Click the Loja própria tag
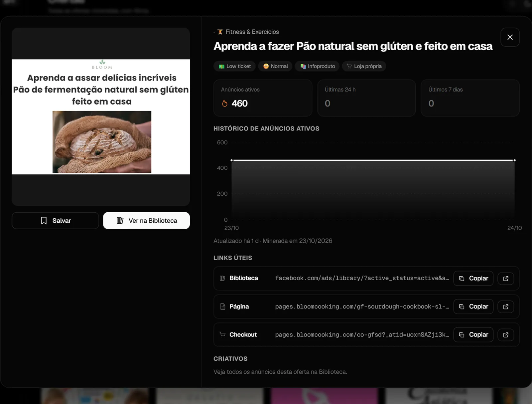This screenshot has width=532, height=404. pyautogui.click(x=364, y=66)
